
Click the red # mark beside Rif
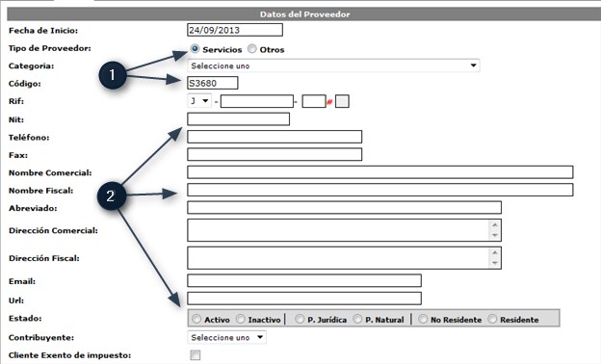[x=329, y=102]
